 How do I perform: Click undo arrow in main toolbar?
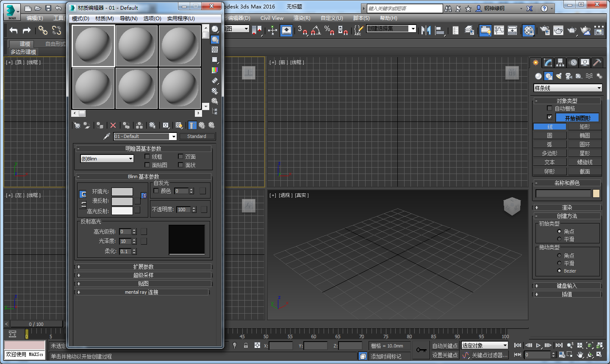[14, 30]
